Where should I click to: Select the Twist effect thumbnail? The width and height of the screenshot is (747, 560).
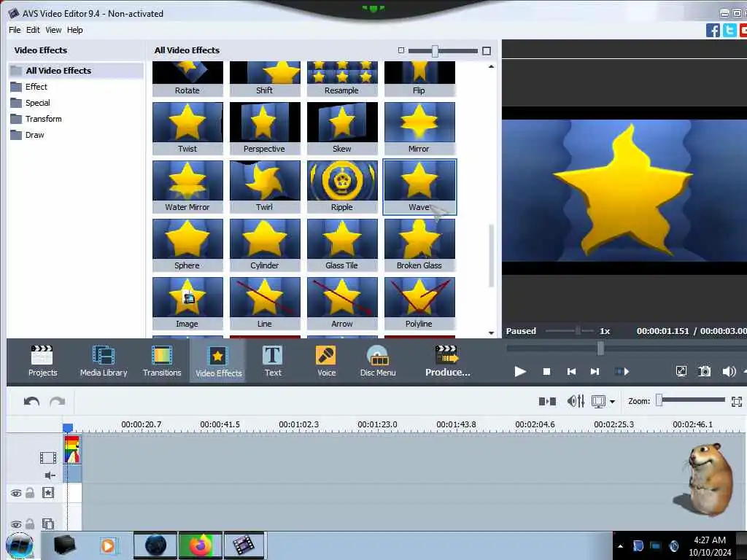coord(187,128)
